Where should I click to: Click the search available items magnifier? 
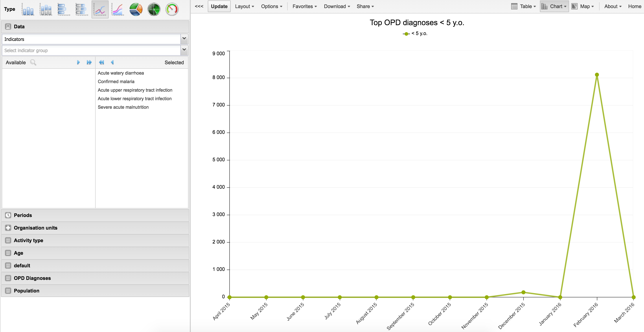[33, 62]
